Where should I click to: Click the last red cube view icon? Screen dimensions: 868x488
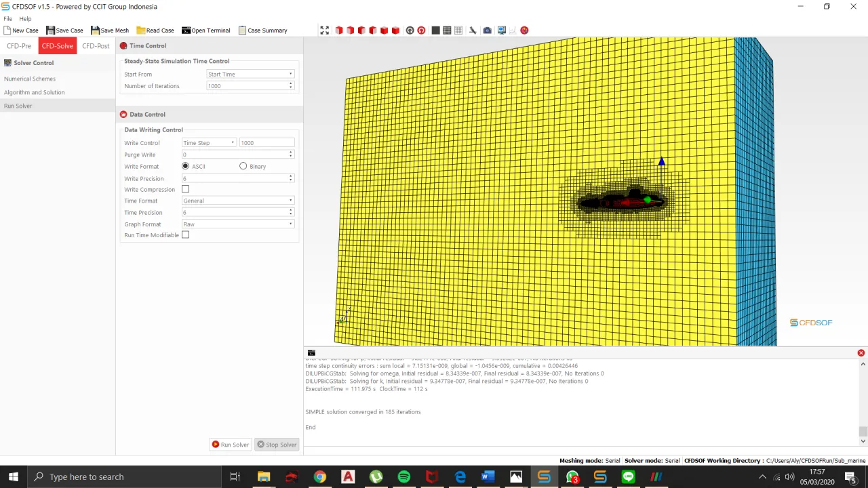coord(395,30)
